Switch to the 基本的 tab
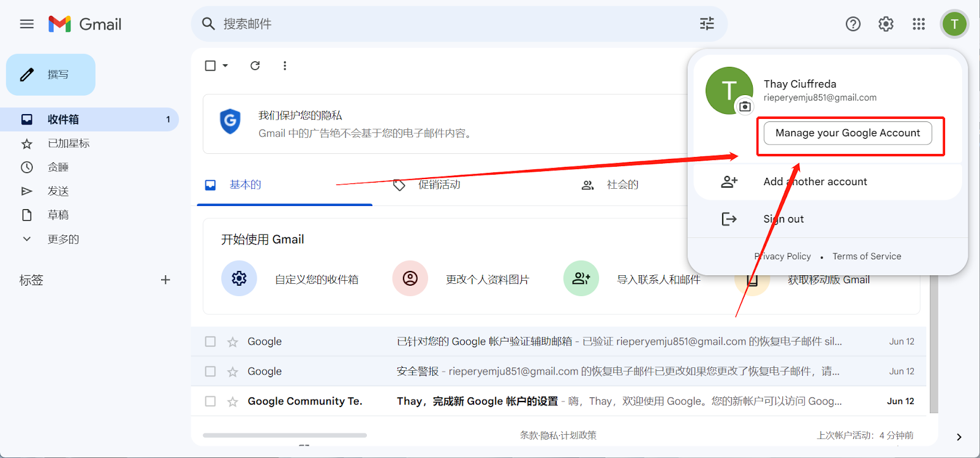 (x=285, y=185)
